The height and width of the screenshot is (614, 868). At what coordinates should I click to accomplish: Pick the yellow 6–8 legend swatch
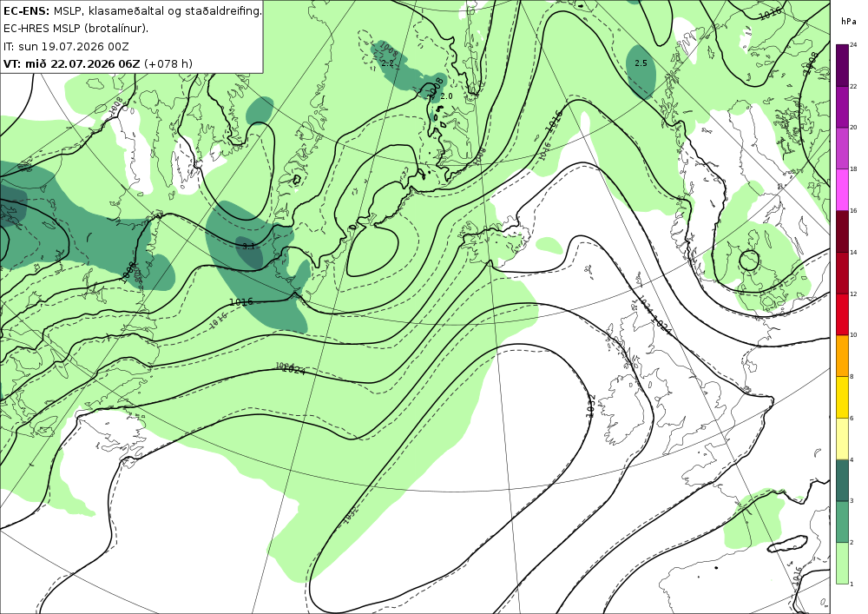(843, 398)
